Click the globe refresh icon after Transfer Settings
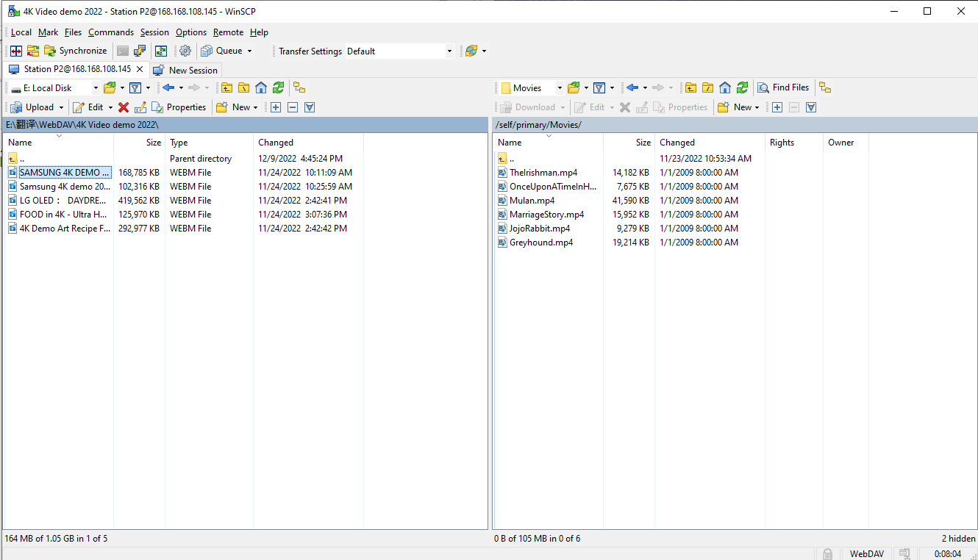Viewport: 978px width, 560px height. 471,51
